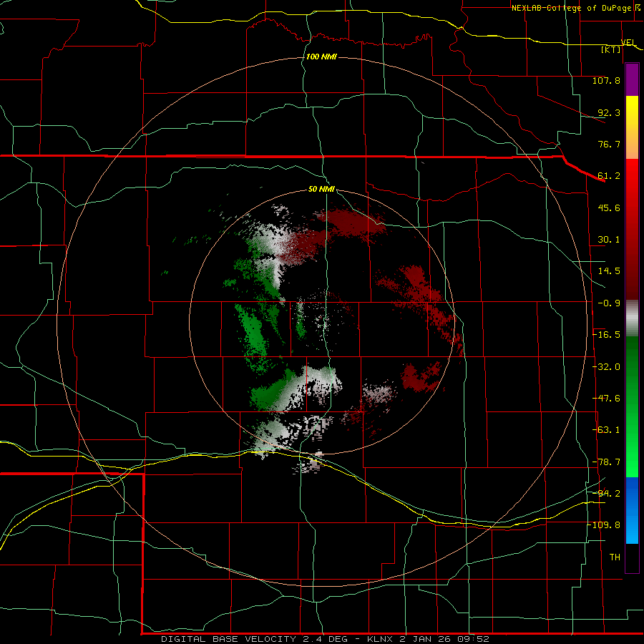Click the "[KT]" units label
This screenshot has width=644, height=644.
pyautogui.click(x=611, y=49)
